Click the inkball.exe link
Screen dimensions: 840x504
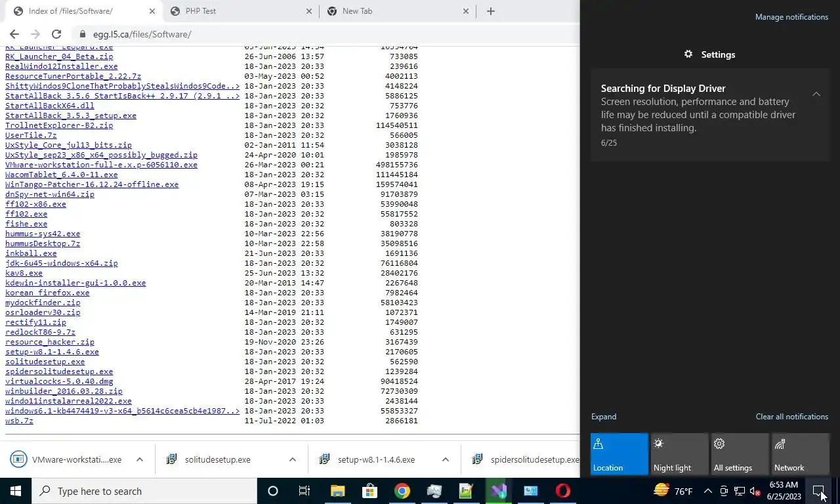pyautogui.click(x=31, y=253)
